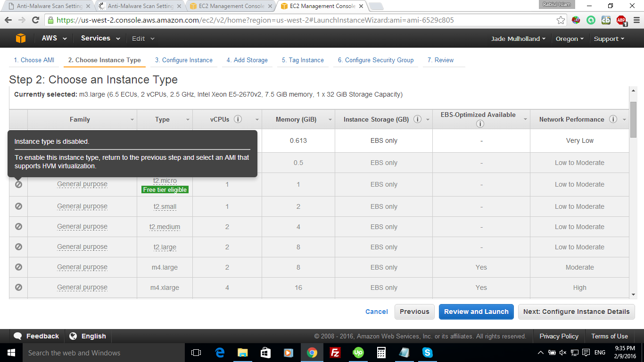Go to step 1 Choose AMI
This screenshot has height=362, width=644.
(x=34, y=60)
